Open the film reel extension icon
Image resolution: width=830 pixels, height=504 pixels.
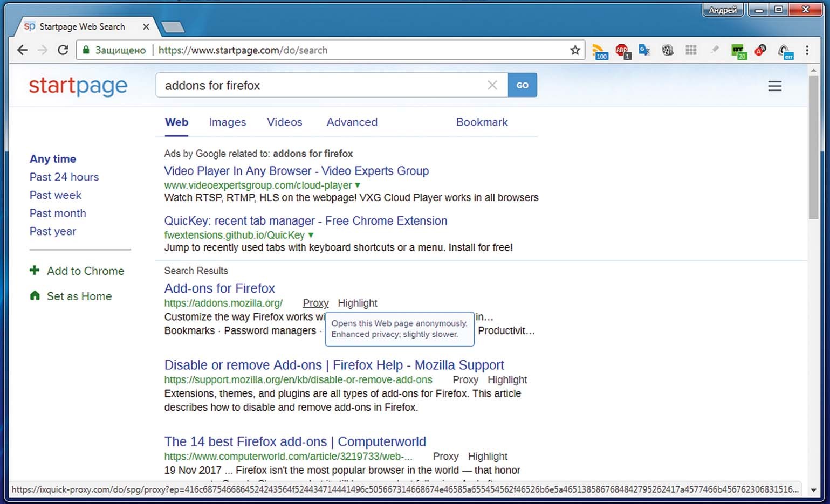click(668, 50)
